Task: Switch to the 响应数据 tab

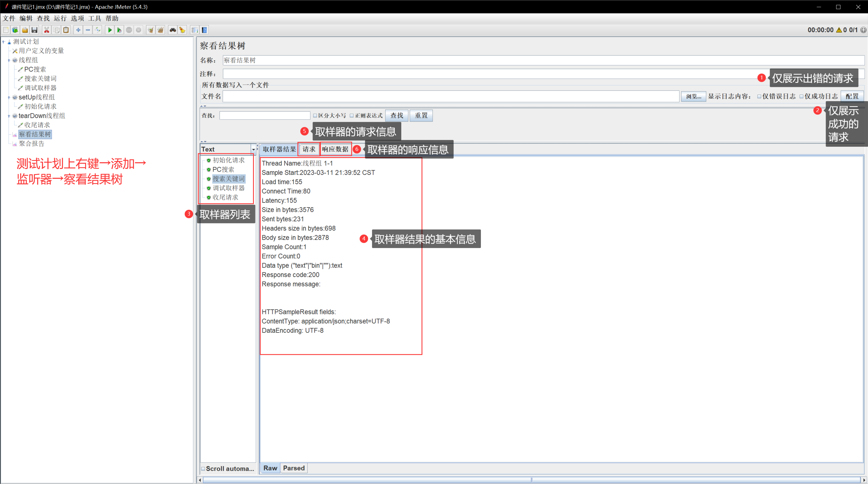Action: click(335, 149)
